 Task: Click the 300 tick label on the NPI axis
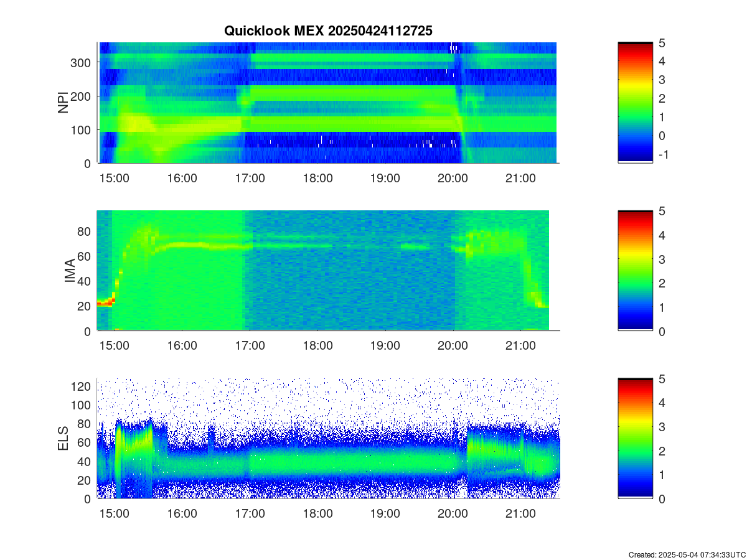click(82, 62)
